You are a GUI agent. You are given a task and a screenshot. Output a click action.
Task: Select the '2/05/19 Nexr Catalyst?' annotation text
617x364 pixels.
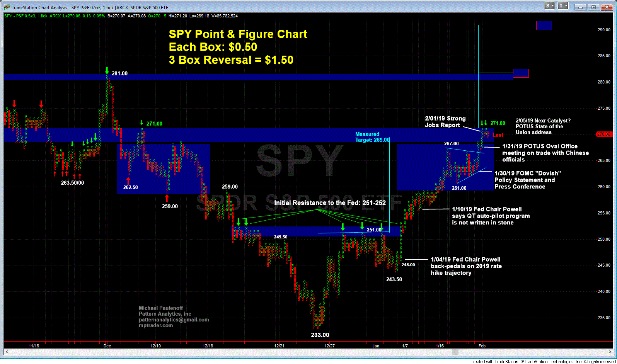tap(543, 126)
